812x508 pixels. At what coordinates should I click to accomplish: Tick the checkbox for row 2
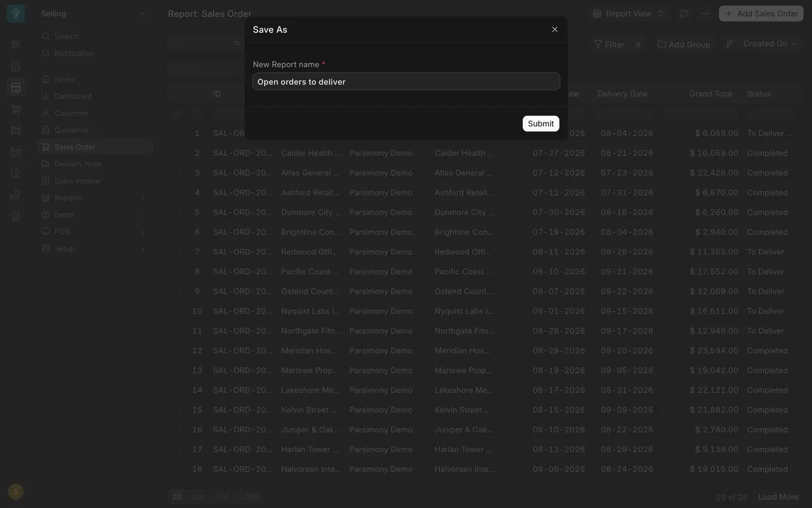pos(178,153)
